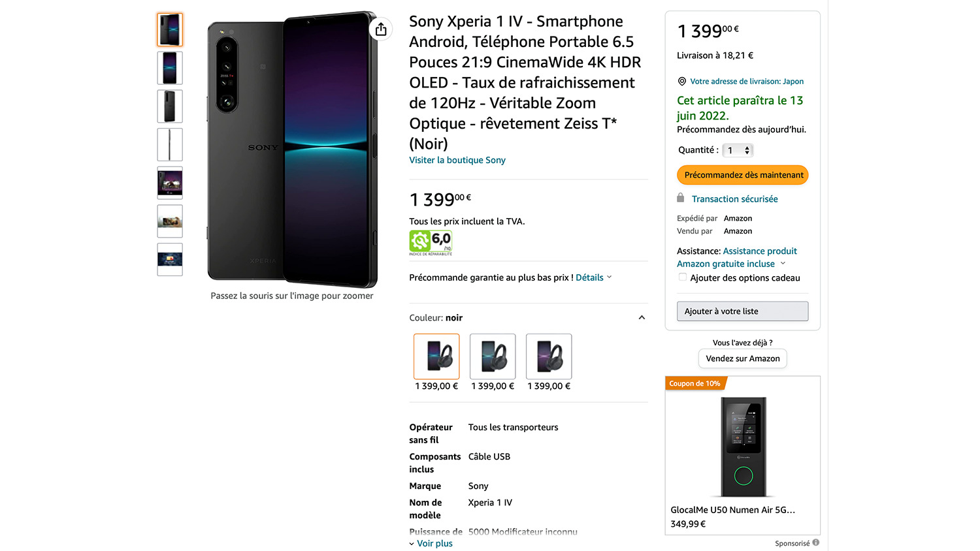The width and height of the screenshot is (980, 551).
Task: Expand the Détails low price guarantee
Action: pyautogui.click(x=593, y=277)
